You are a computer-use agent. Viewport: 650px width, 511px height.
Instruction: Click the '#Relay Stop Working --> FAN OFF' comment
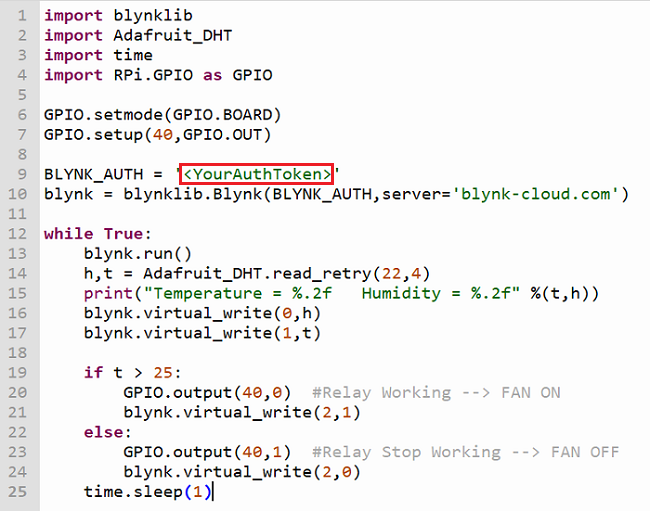[x=466, y=452]
